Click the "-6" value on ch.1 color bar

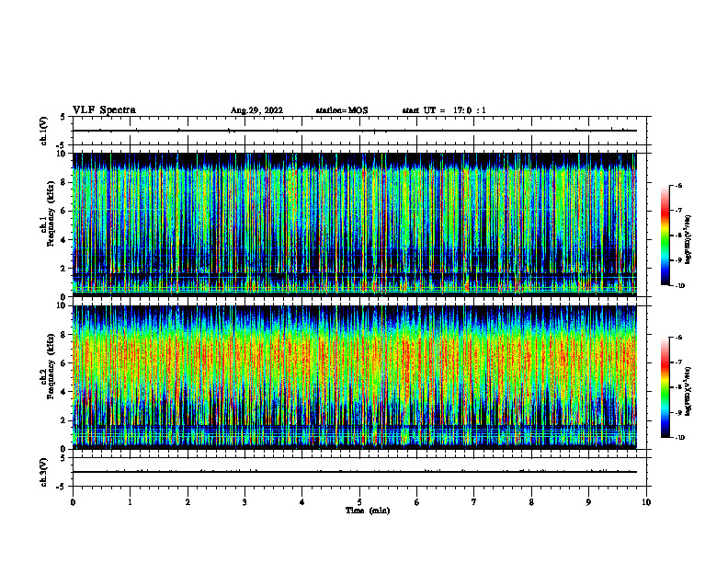click(678, 185)
